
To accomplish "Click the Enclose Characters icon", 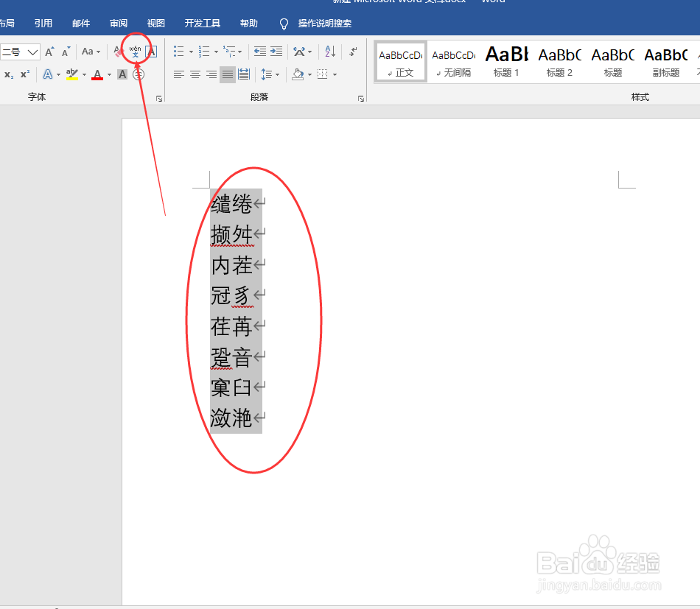I will point(139,74).
